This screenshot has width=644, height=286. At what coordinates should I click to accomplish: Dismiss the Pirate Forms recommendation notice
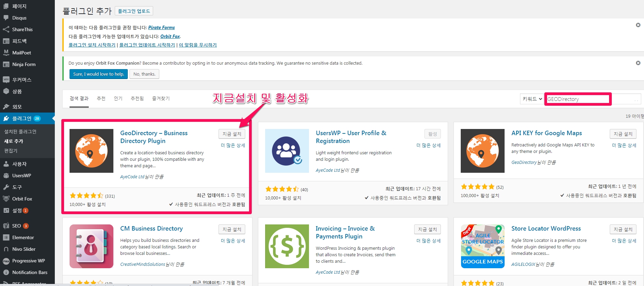tap(638, 25)
